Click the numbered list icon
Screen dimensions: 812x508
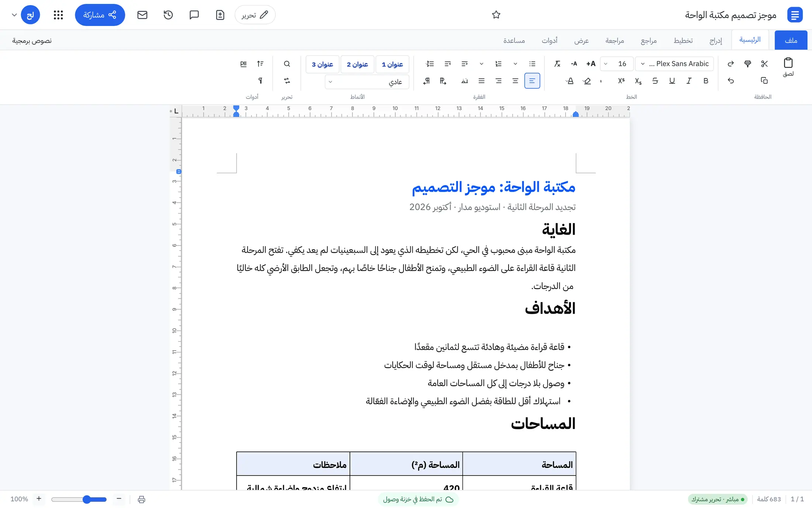(498, 64)
